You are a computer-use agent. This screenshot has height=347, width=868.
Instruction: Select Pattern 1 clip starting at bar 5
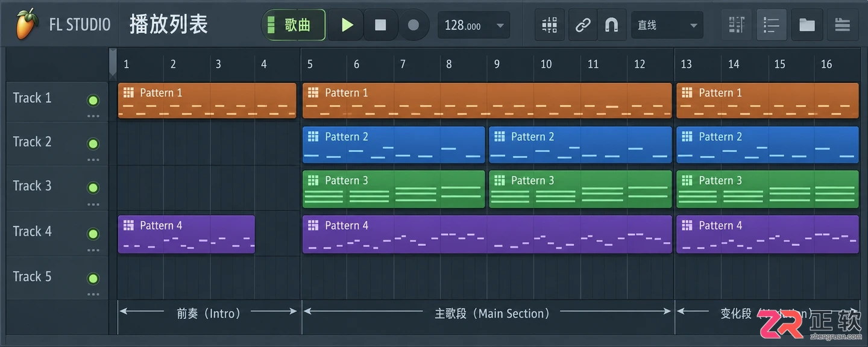(487, 101)
